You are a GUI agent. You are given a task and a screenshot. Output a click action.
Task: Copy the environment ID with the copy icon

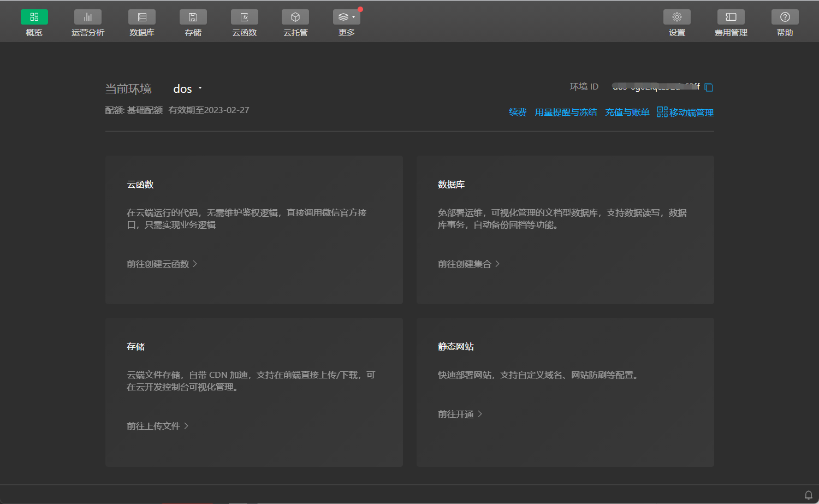[x=709, y=86]
